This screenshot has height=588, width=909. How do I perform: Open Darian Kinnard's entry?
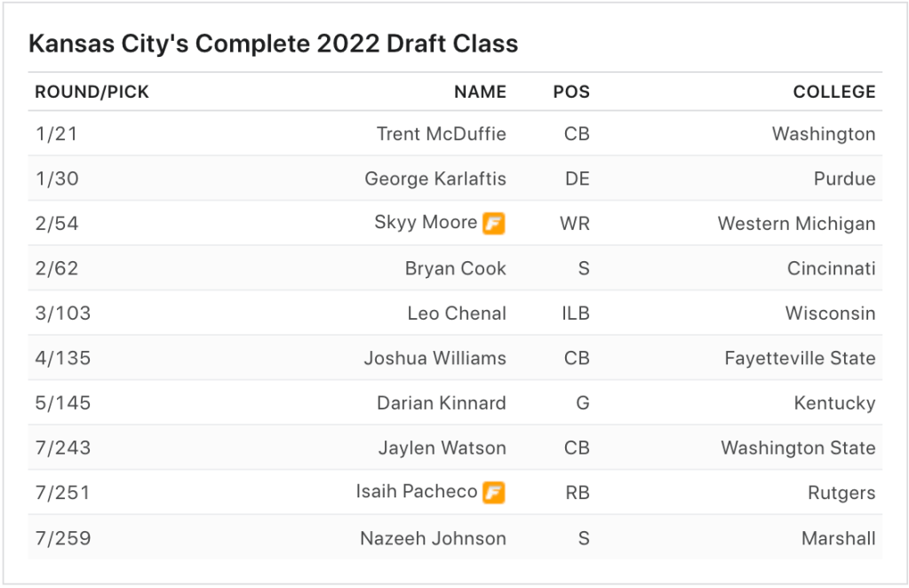pyautogui.click(x=441, y=403)
